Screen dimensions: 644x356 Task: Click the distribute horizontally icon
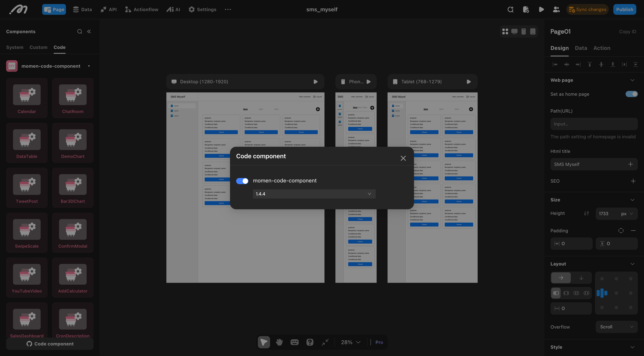tap(624, 65)
